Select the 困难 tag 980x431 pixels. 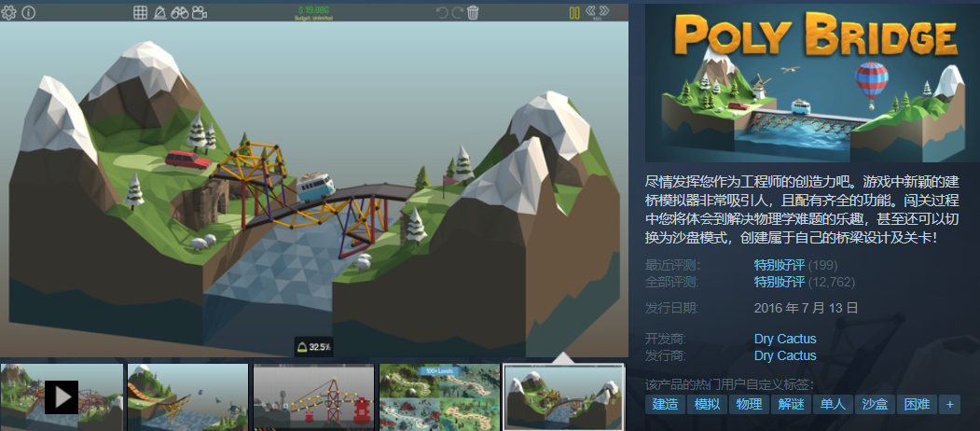(917, 404)
